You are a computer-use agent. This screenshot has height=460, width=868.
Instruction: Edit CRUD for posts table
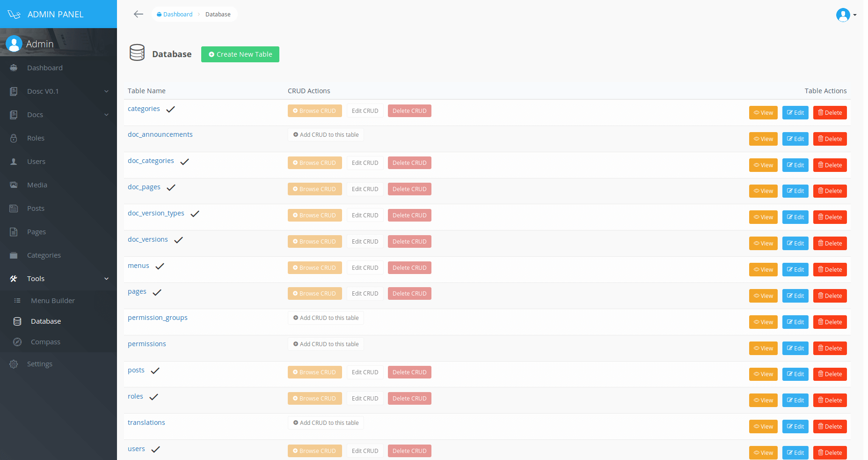tap(365, 372)
